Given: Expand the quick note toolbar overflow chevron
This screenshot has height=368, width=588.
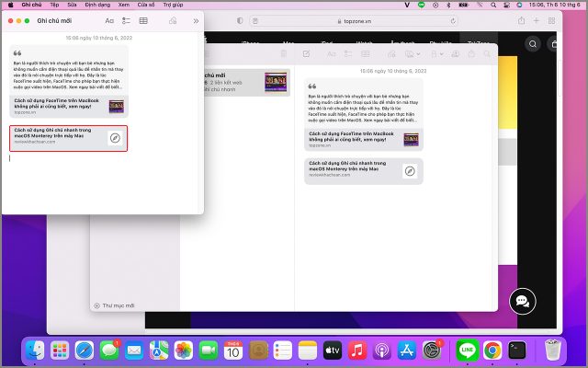Looking at the screenshot, I should click(195, 19).
